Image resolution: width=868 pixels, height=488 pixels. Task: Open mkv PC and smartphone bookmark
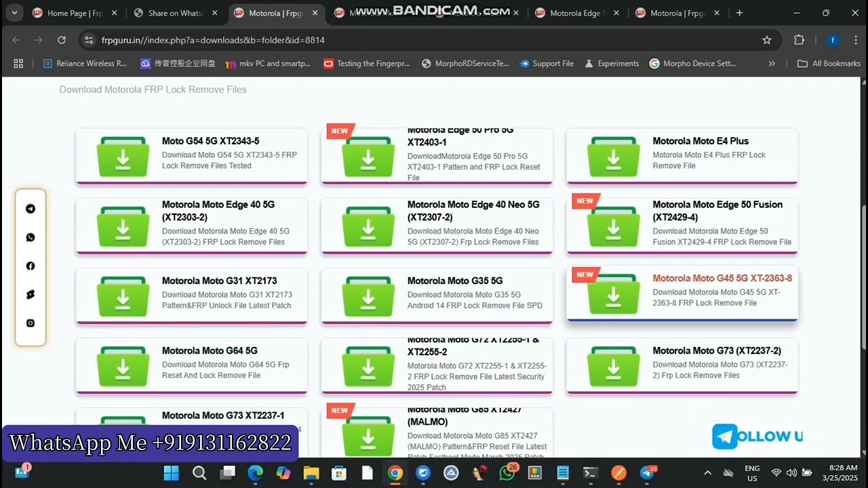[268, 63]
